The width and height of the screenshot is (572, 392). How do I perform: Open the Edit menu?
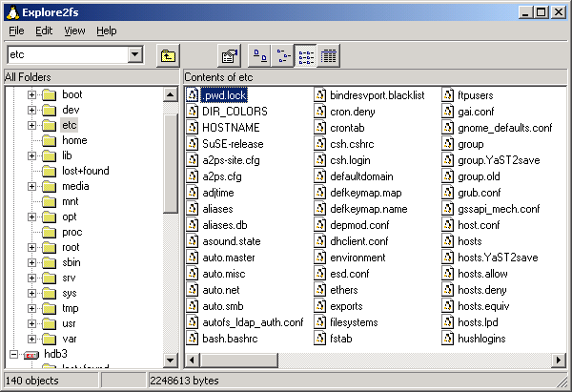(x=44, y=31)
